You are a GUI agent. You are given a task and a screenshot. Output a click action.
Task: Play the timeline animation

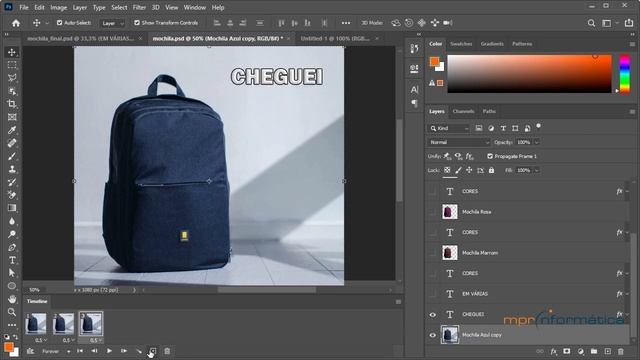tap(109, 351)
